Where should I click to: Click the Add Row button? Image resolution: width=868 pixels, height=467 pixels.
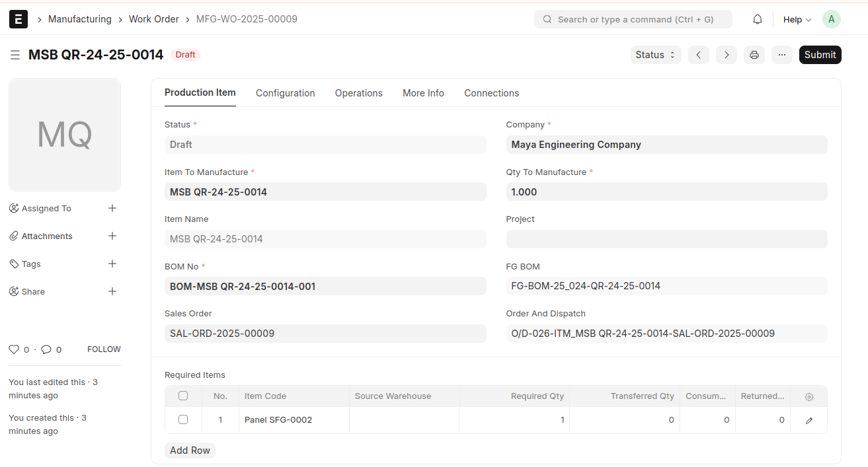[190, 450]
